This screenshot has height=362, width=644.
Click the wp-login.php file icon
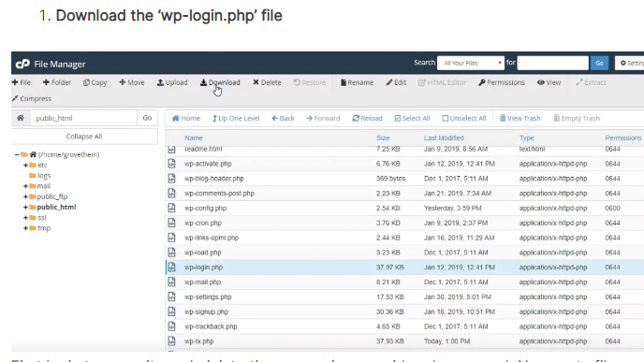pos(171,268)
